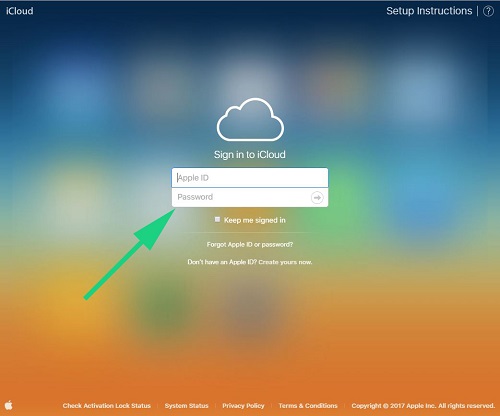Open Forgot Apple ID or password link

(x=250, y=245)
